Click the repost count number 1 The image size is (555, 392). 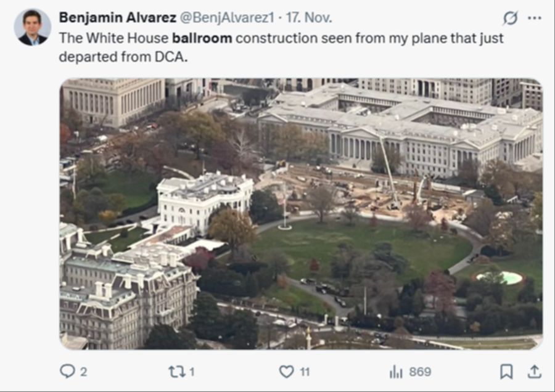coord(192,372)
